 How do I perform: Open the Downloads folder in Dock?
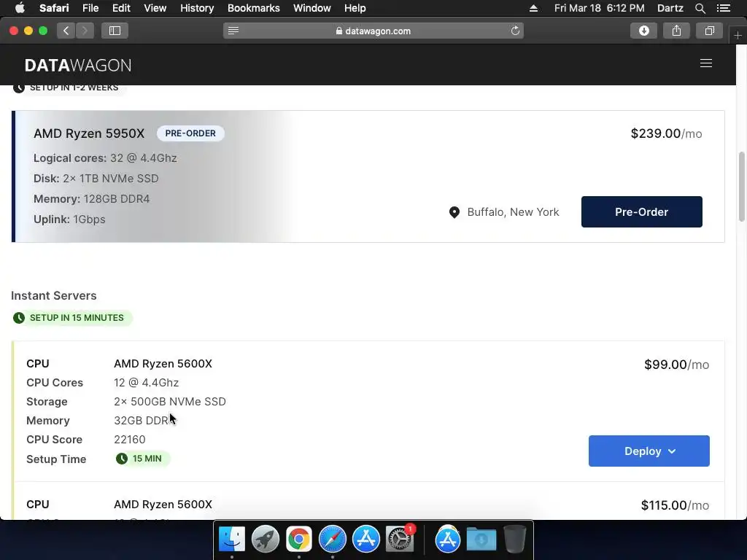(481, 539)
